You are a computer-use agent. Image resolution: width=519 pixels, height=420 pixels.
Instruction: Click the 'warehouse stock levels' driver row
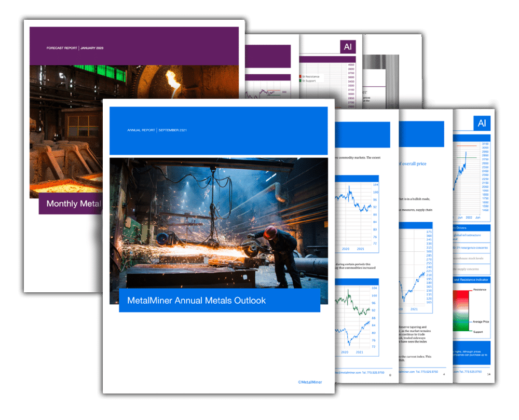(471, 259)
